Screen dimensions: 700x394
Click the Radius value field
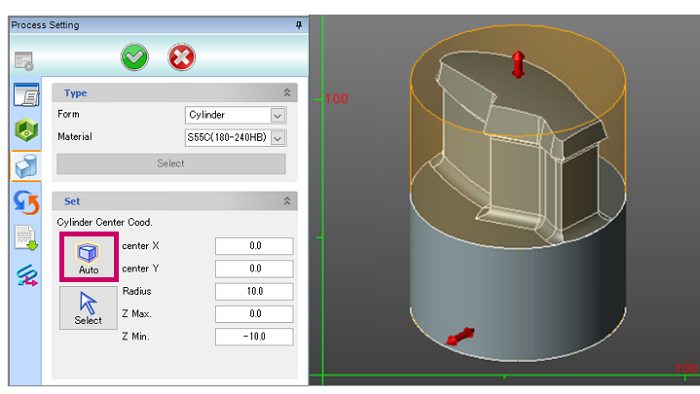click(254, 291)
